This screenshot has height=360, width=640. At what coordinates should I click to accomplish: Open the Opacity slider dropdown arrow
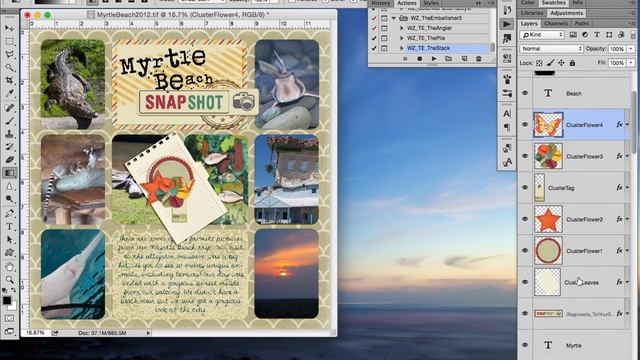coord(631,49)
